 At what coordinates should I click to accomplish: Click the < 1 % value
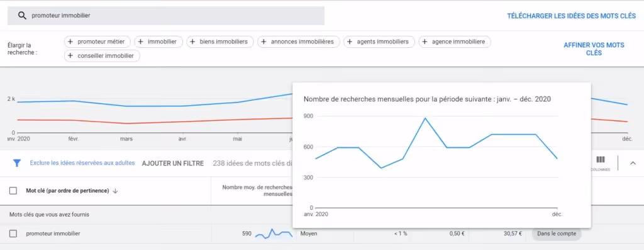point(401,234)
